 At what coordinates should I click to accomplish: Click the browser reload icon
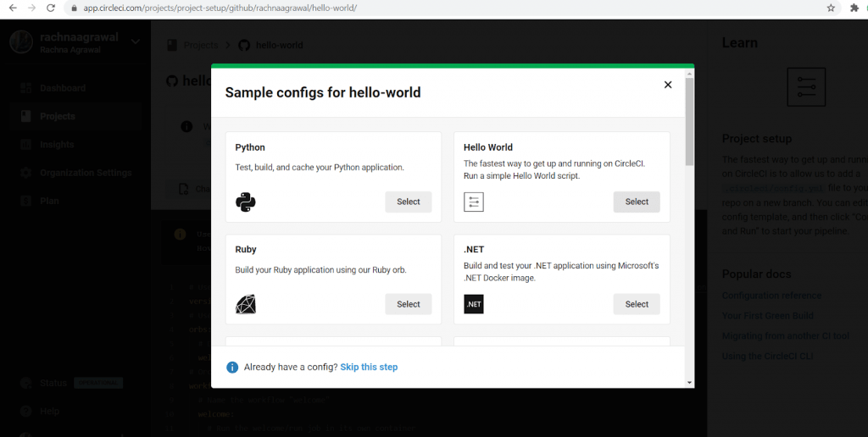pyautogui.click(x=51, y=8)
